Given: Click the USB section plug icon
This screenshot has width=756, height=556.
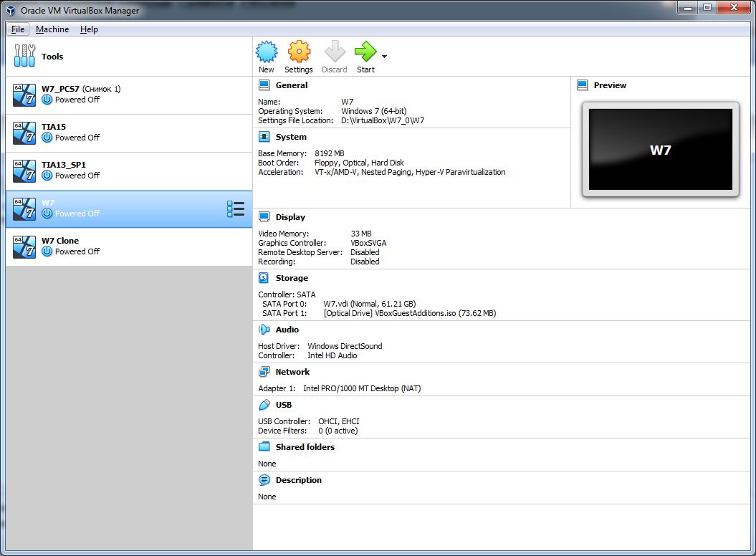Looking at the screenshot, I should 264,405.
